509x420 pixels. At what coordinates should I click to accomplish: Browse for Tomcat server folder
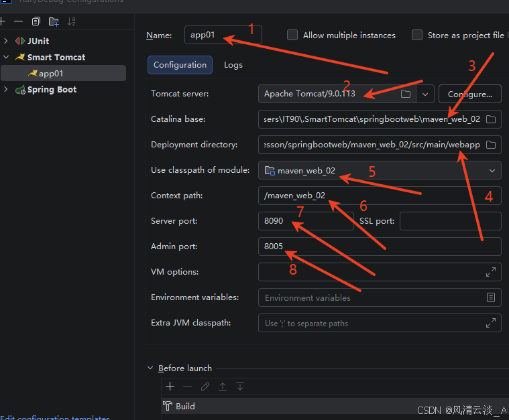point(406,94)
